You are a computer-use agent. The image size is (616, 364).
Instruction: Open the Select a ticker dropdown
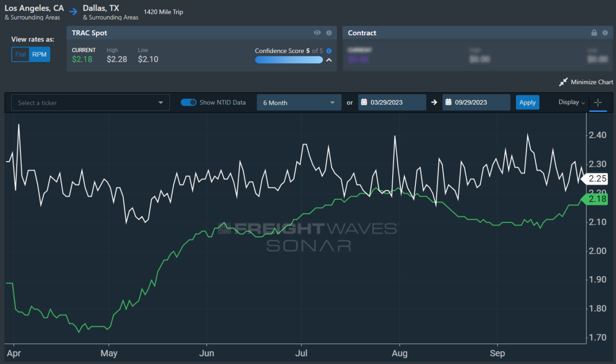[90, 103]
